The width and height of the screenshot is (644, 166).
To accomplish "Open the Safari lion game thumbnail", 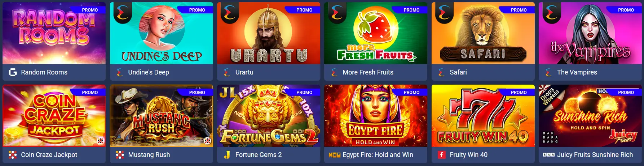I will point(483,33).
